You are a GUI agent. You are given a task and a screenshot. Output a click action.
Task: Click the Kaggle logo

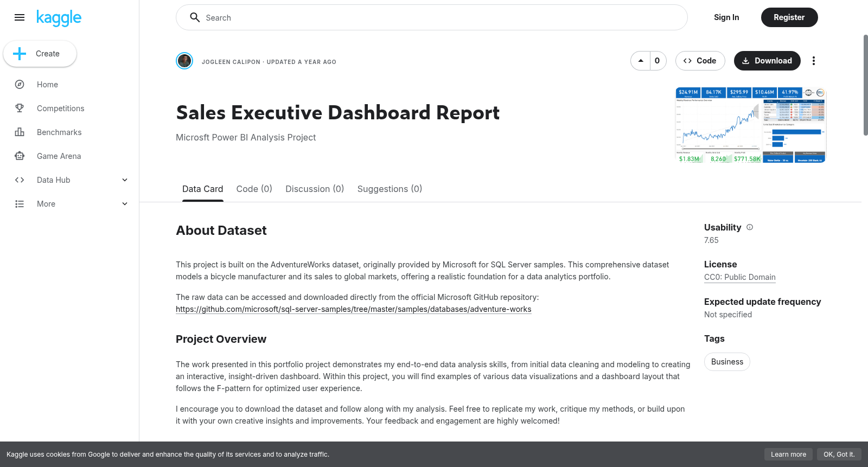pos(59,18)
